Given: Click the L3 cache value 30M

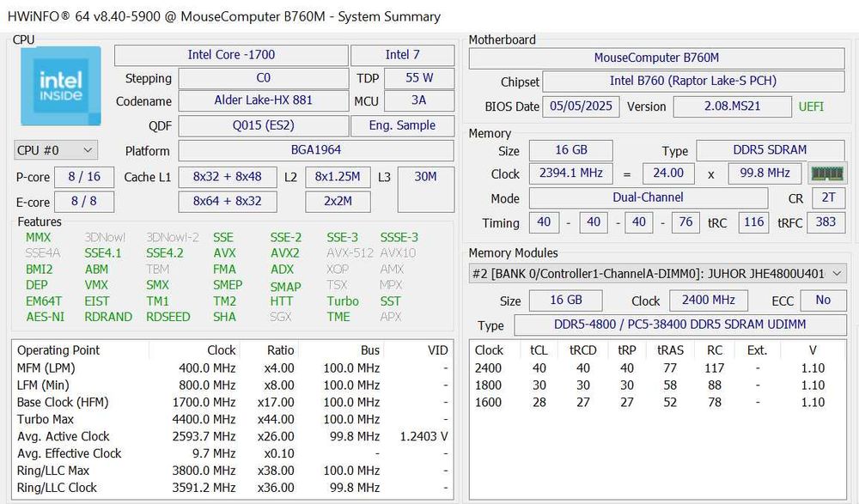Looking at the screenshot, I should click(x=426, y=189).
